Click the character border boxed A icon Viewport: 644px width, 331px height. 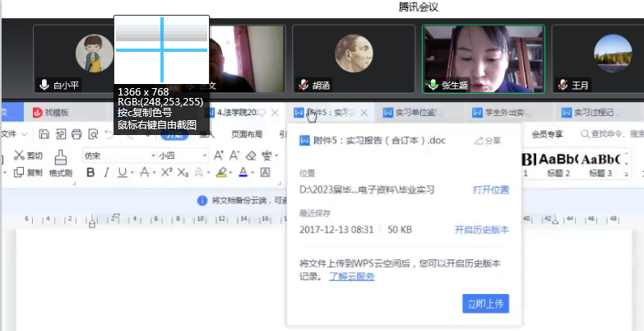point(266,173)
